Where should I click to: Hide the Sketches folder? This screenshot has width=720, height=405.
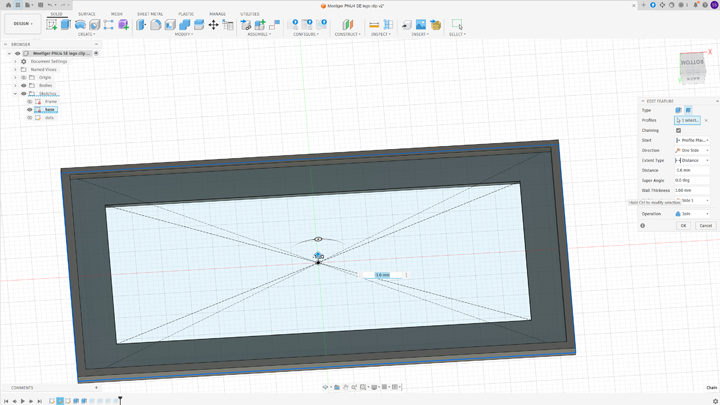[x=24, y=94]
